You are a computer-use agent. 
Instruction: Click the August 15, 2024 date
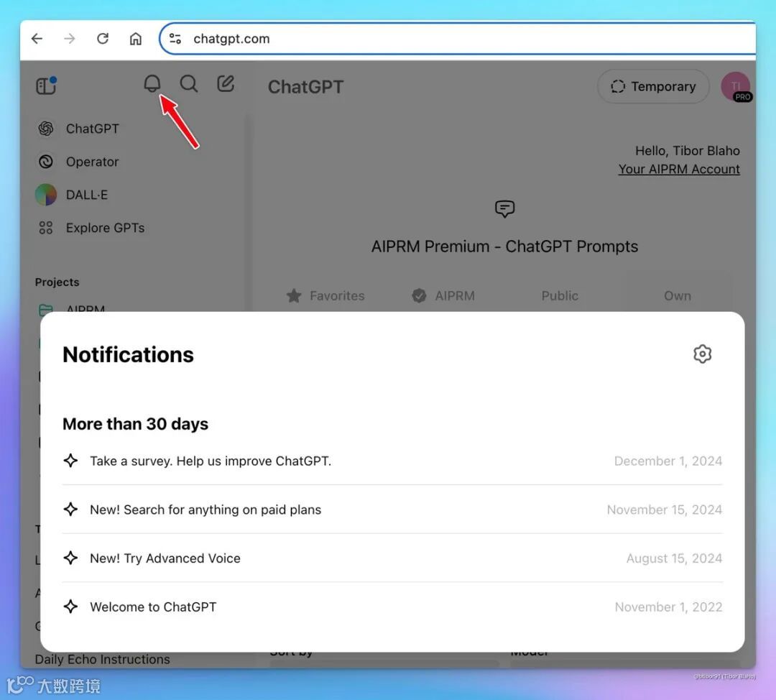click(674, 558)
